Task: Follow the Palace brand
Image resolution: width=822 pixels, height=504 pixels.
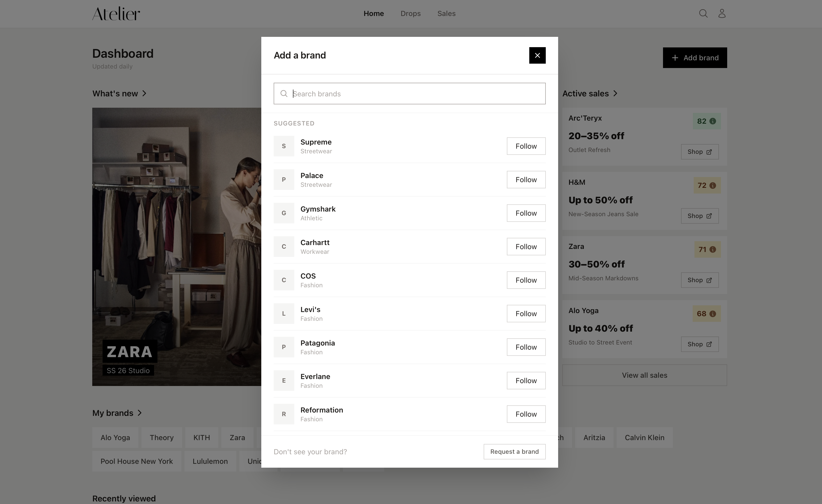Action: [x=526, y=180]
